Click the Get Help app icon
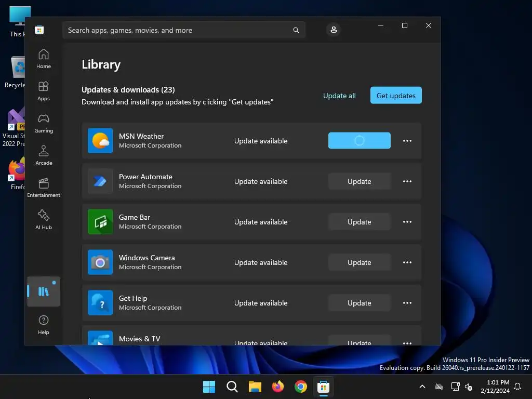532x399 pixels. click(x=100, y=303)
